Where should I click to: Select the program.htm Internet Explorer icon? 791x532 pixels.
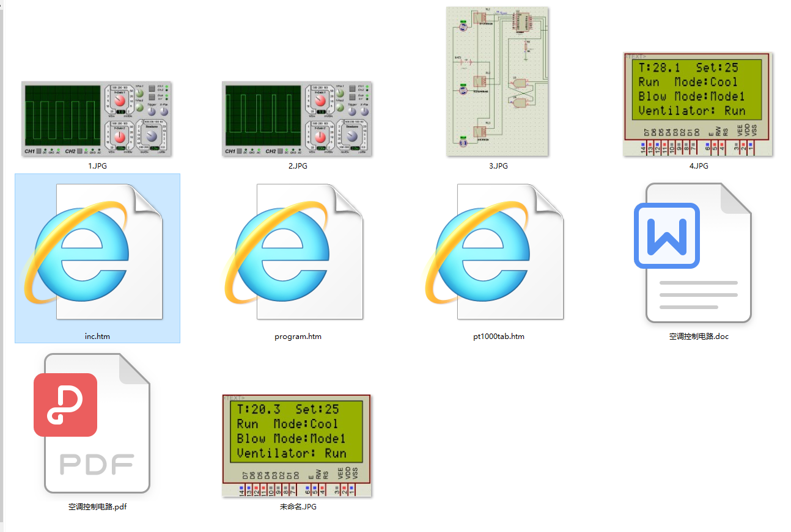(x=293, y=251)
